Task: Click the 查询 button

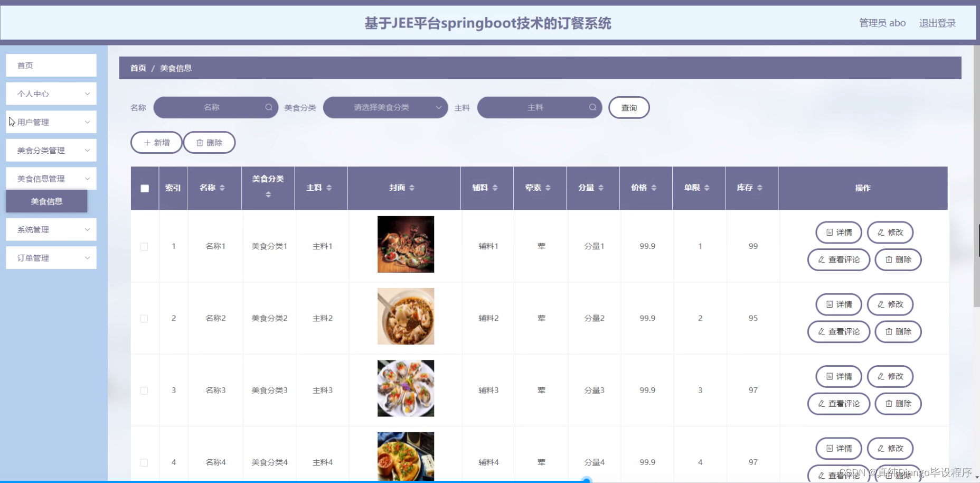Action: point(628,107)
